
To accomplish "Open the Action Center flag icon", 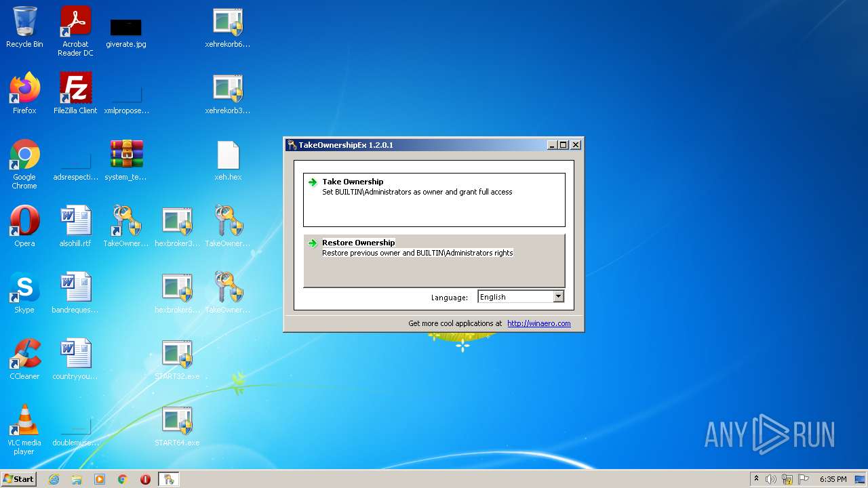I will tap(803, 479).
